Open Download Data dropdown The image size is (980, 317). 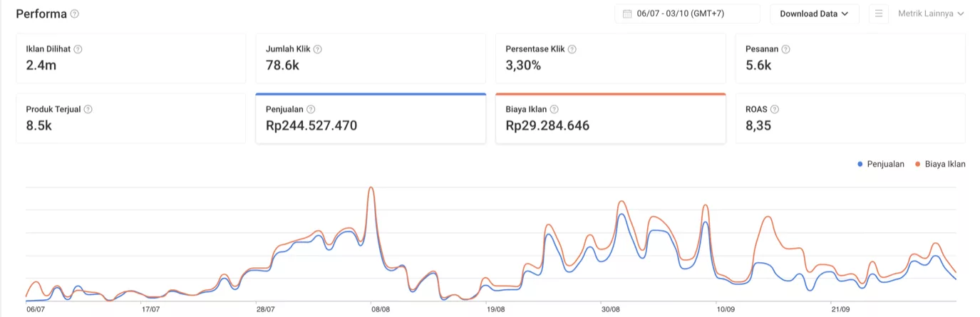click(814, 14)
